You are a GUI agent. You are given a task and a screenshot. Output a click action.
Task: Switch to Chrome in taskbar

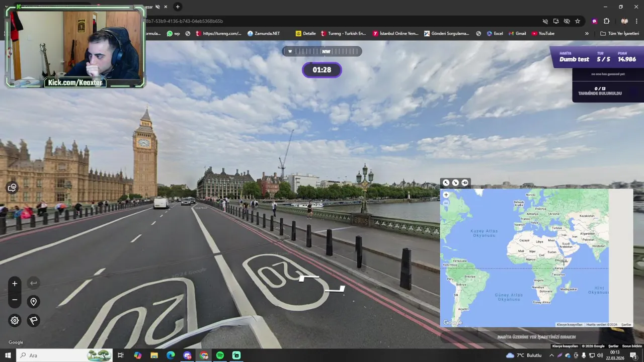click(204, 355)
